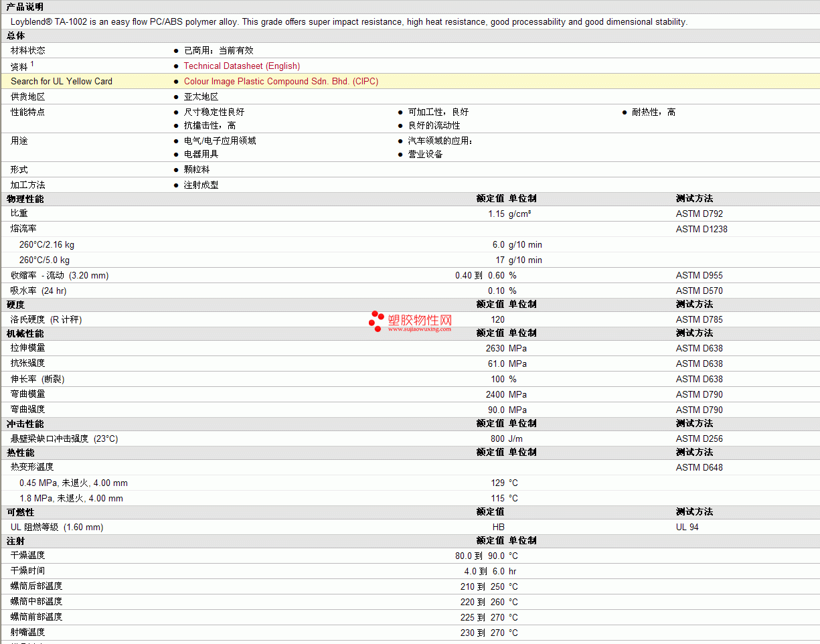Click the 加工方法 row label
Image resolution: width=820 pixels, height=644 pixels.
(28, 185)
